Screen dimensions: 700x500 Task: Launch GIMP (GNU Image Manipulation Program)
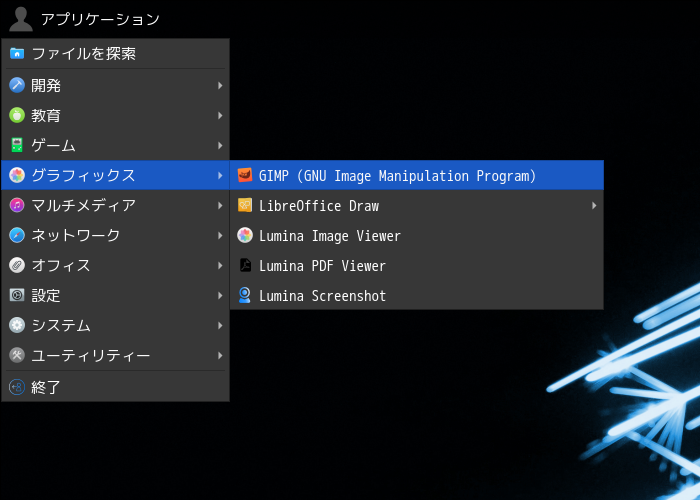417,175
